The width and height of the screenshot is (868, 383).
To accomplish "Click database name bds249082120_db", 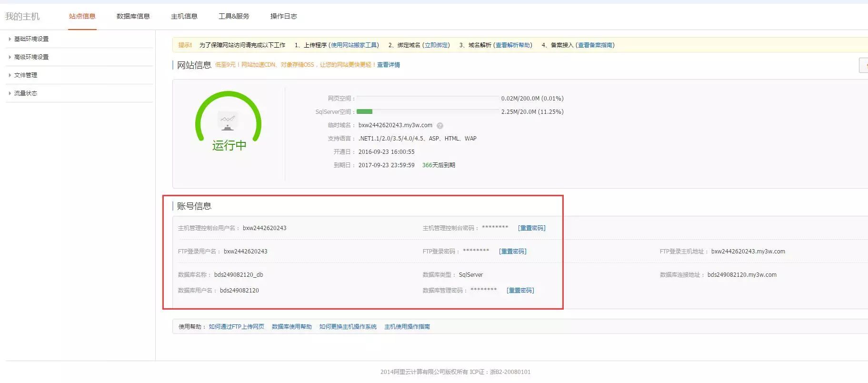I will 239,275.
